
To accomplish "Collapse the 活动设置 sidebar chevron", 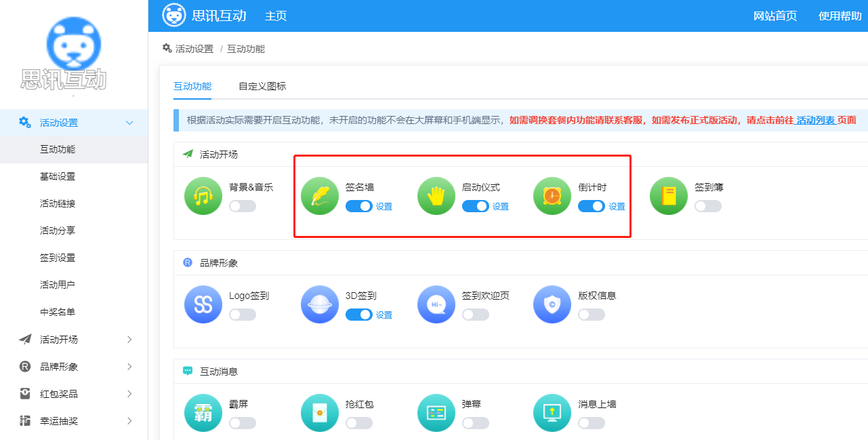I will pos(130,123).
